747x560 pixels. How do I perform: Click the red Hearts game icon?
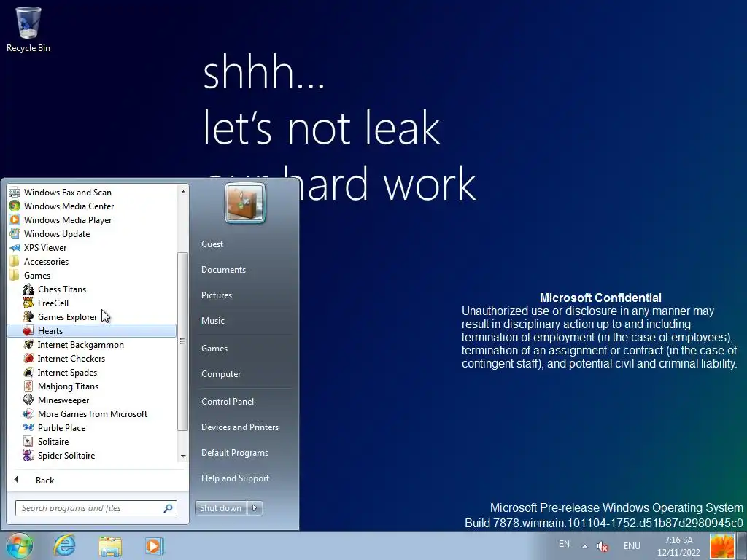(28, 330)
